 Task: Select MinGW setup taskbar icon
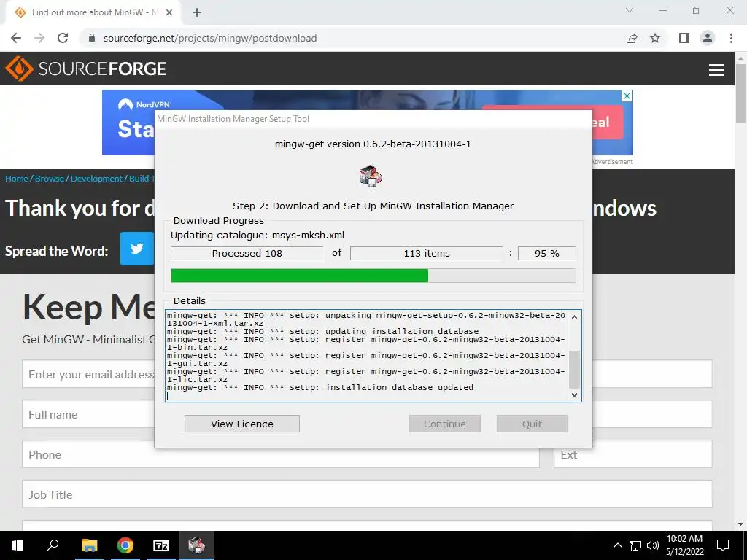[197, 545]
